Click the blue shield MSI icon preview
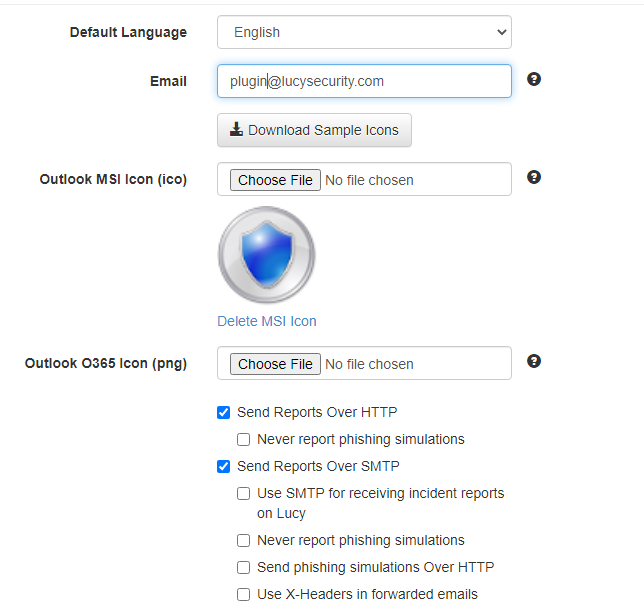 267,255
